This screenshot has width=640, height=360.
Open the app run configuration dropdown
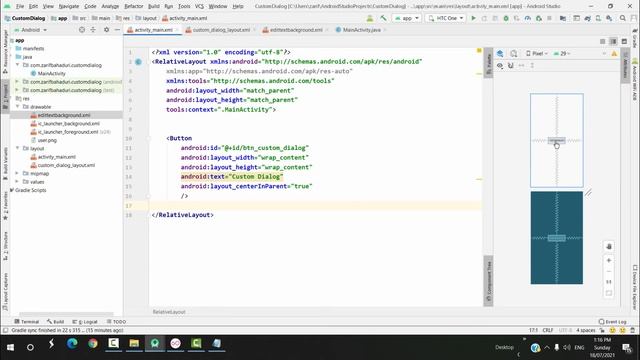pos(407,18)
